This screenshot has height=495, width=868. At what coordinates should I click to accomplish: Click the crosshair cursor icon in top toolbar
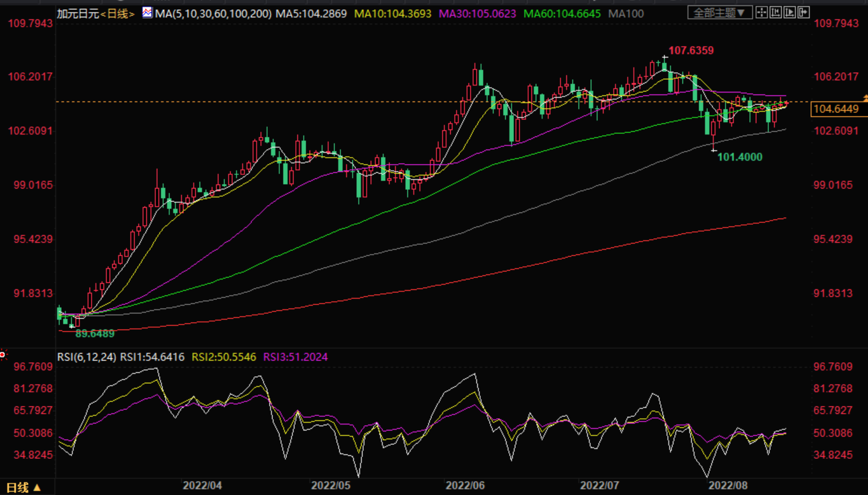click(761, 12)
